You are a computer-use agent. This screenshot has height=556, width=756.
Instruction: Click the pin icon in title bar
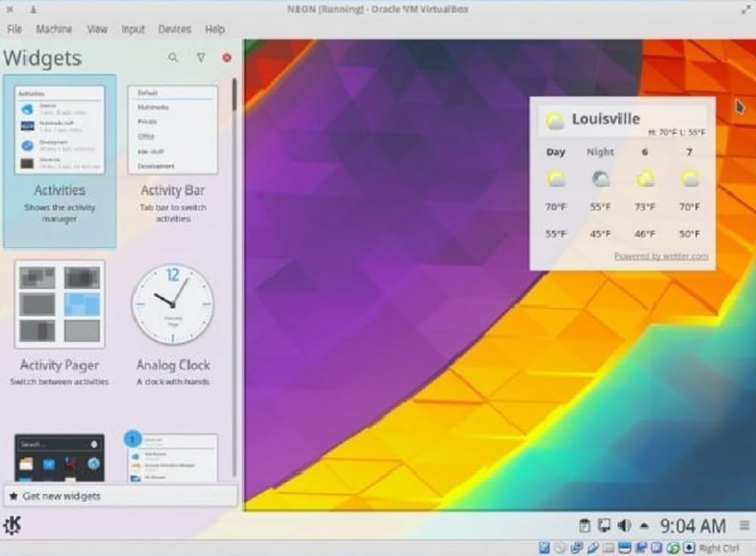33,9
